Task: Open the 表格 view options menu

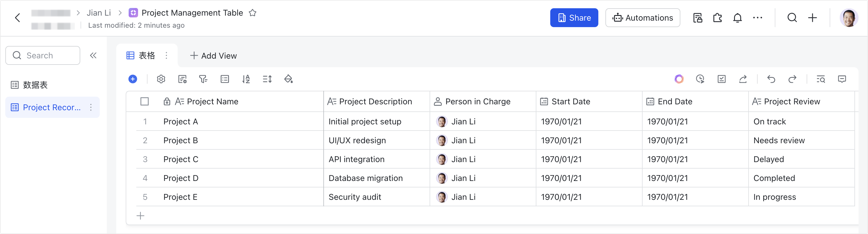Action: click(166, 56)
